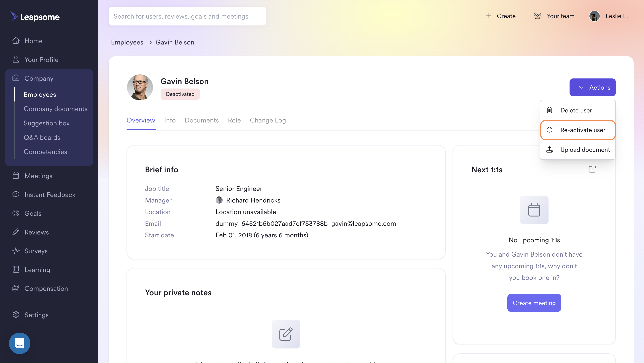Viewport: 644px width, 363px height.
Task: Click Gavin Belson breadcrumb item
Action: pos(175,42)
